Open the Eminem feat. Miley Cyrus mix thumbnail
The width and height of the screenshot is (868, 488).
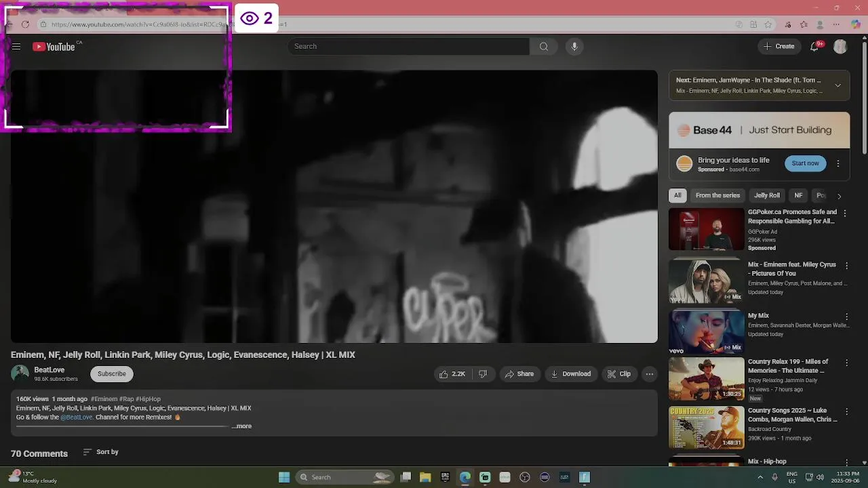point(707,282)
